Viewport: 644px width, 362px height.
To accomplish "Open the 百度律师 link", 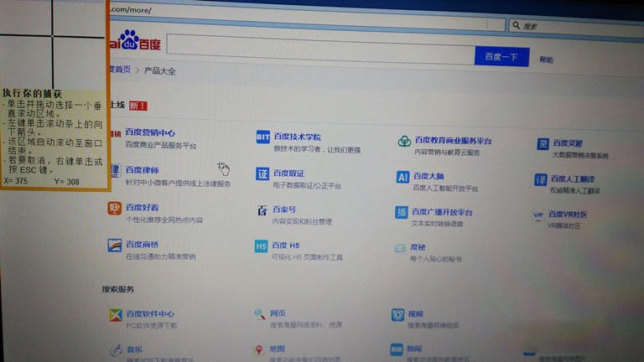I will coord(142,170).
